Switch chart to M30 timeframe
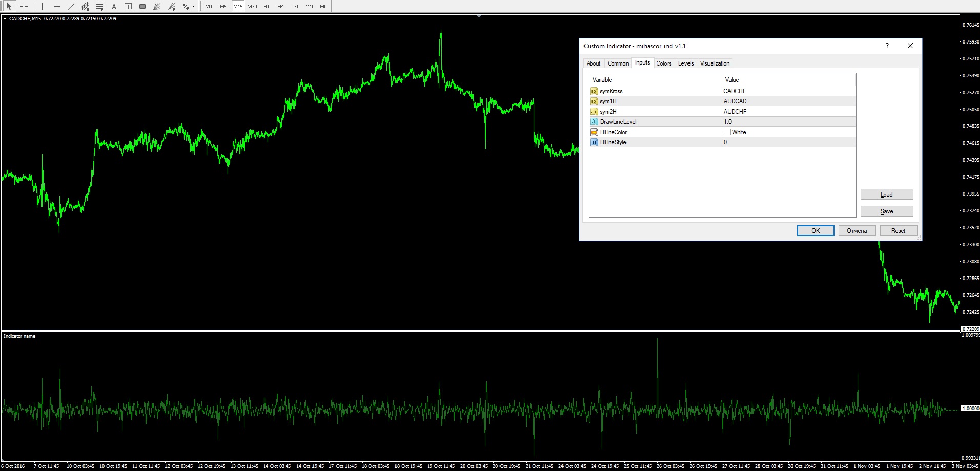The image size is (980, 471). coord(252,6)
